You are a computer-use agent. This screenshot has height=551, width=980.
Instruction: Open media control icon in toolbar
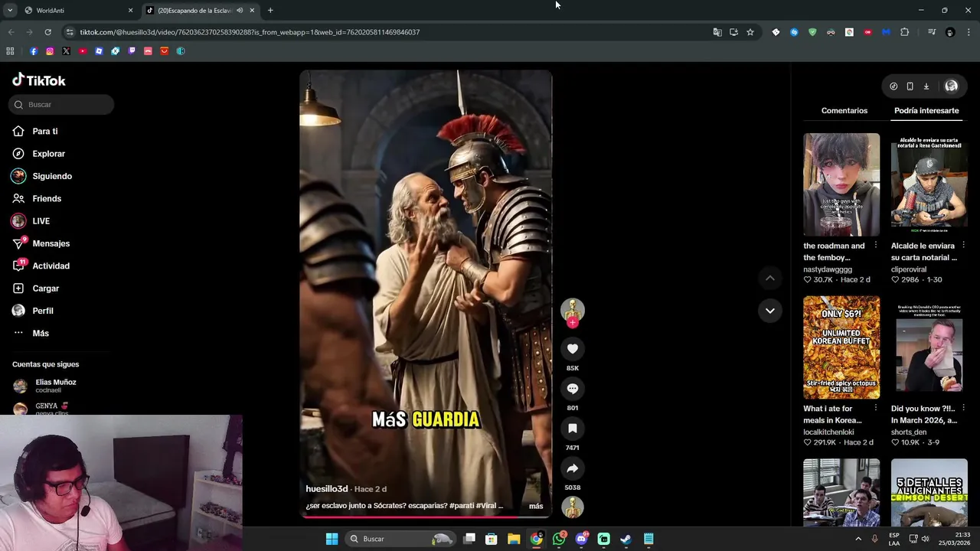pyautogui.click(x=932, y=32)
